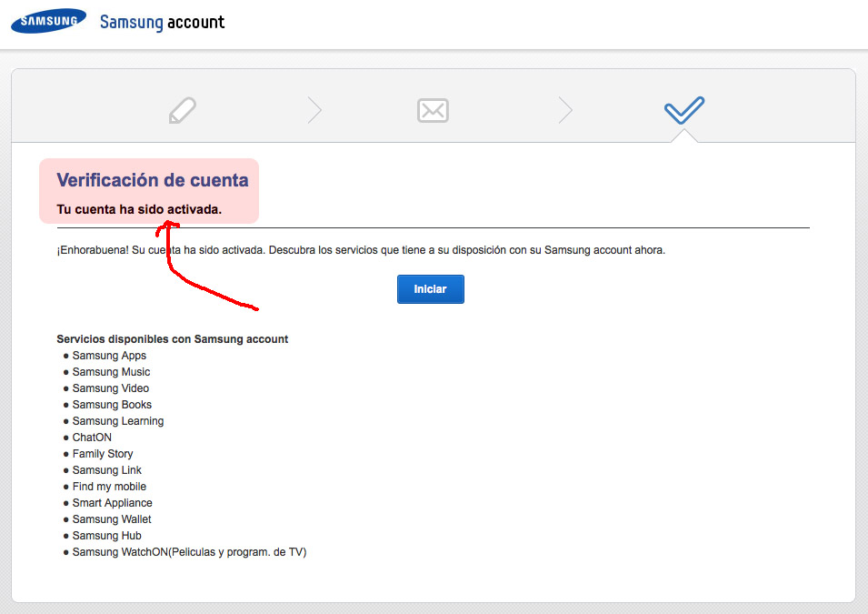Click the pencil step icon
The height and width of the screenshot is (614, 868).
point(183,110)
